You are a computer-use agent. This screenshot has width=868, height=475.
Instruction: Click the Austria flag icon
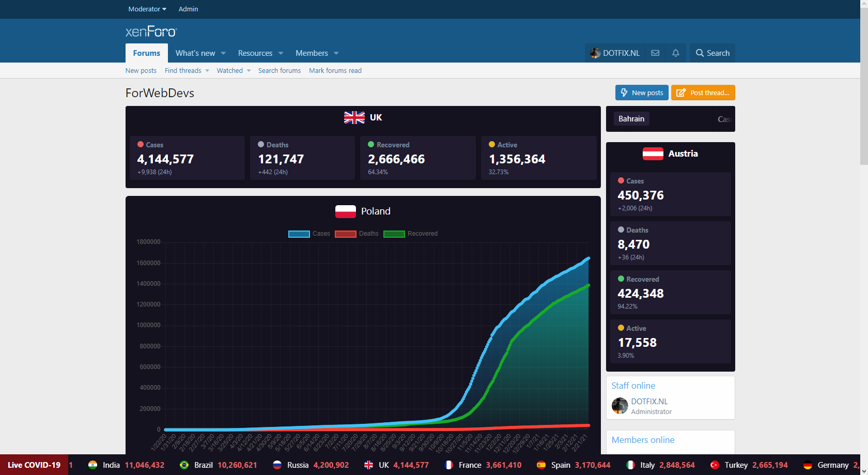tap(653, 154)
